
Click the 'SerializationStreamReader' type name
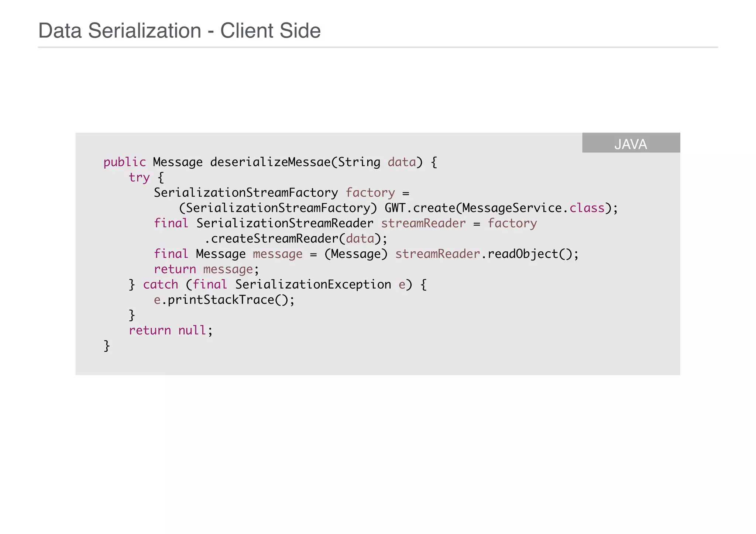point(285,223)
